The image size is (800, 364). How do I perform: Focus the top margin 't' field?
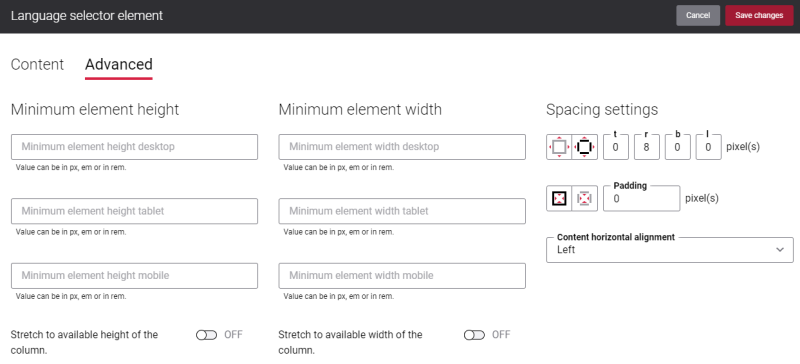tap(616, 147)
